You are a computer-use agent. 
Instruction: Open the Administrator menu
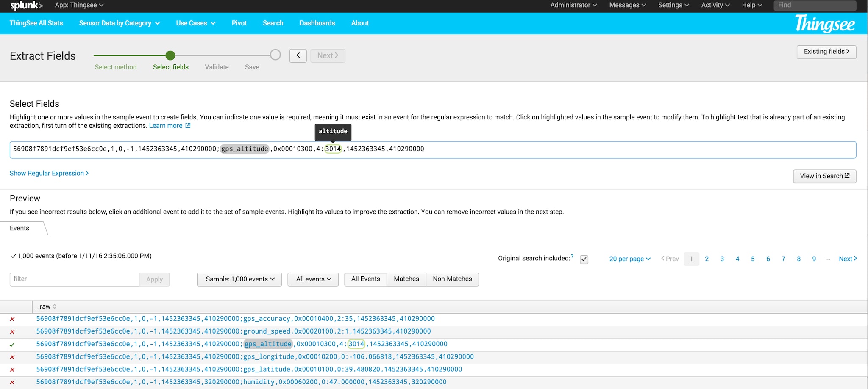coord(573,5)
